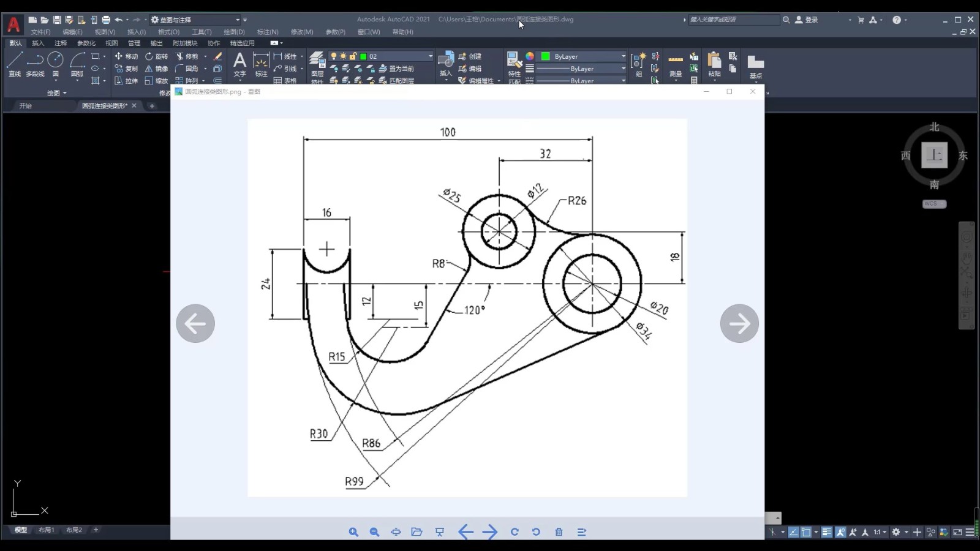Click the Group (组) icon
The image size is (980, 551).
[638, 64]
